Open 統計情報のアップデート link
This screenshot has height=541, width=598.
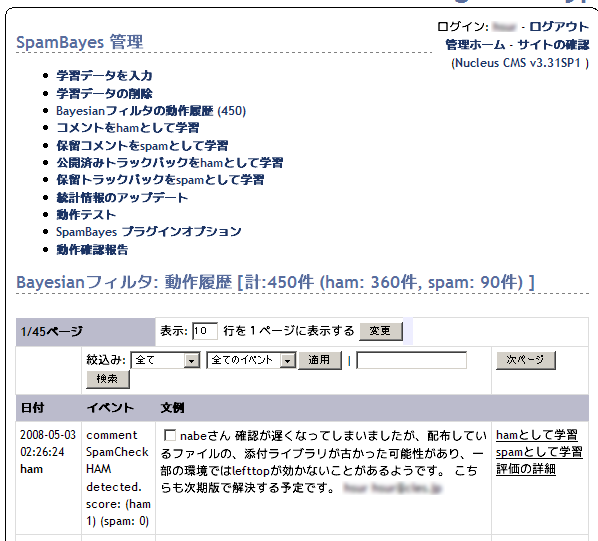122,197
